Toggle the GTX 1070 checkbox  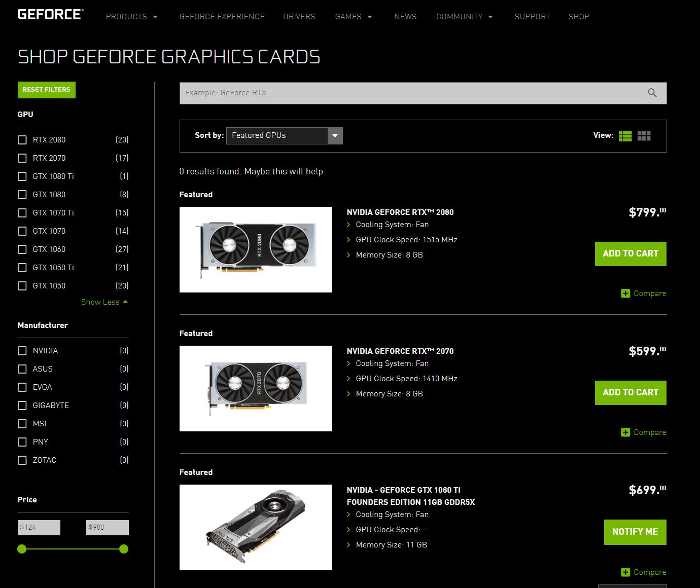[x=22, y=231]
